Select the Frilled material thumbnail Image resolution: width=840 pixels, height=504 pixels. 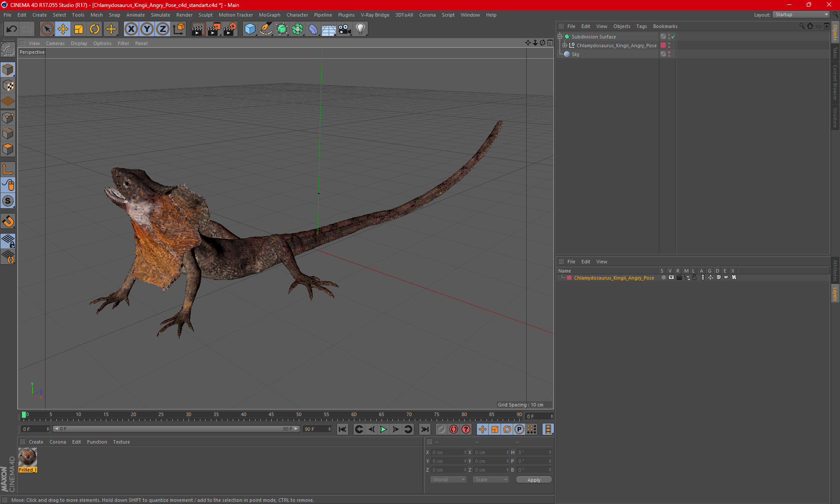pyautogui.click(x=28, y=458)
